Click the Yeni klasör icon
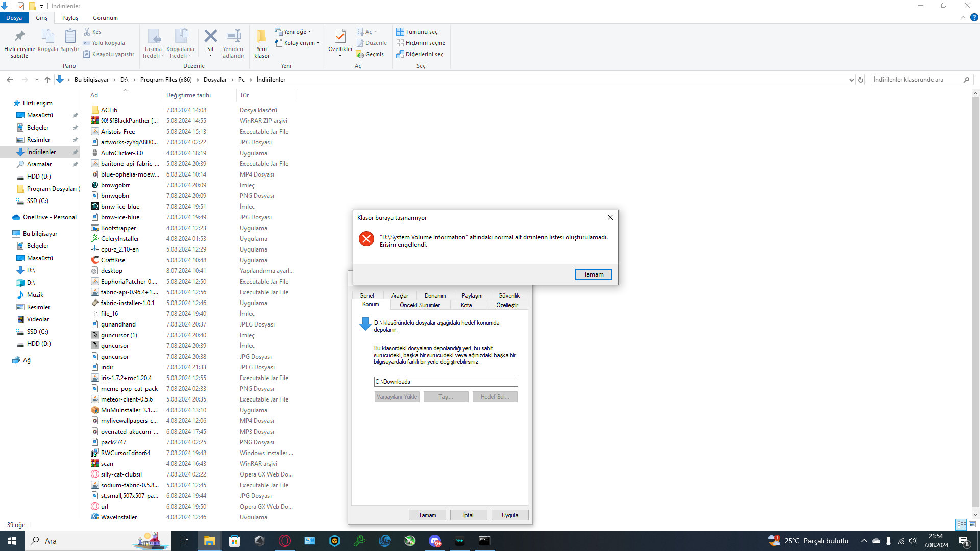The image size is (980, 551). coord(262,37)
